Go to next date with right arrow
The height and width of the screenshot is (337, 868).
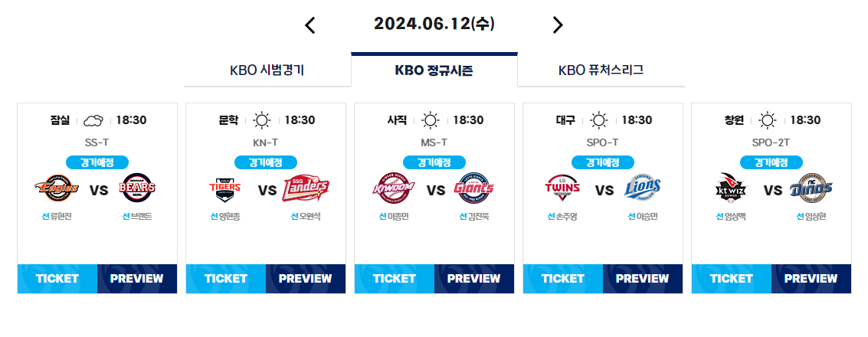pyautogui.click(x=558, y=25)
